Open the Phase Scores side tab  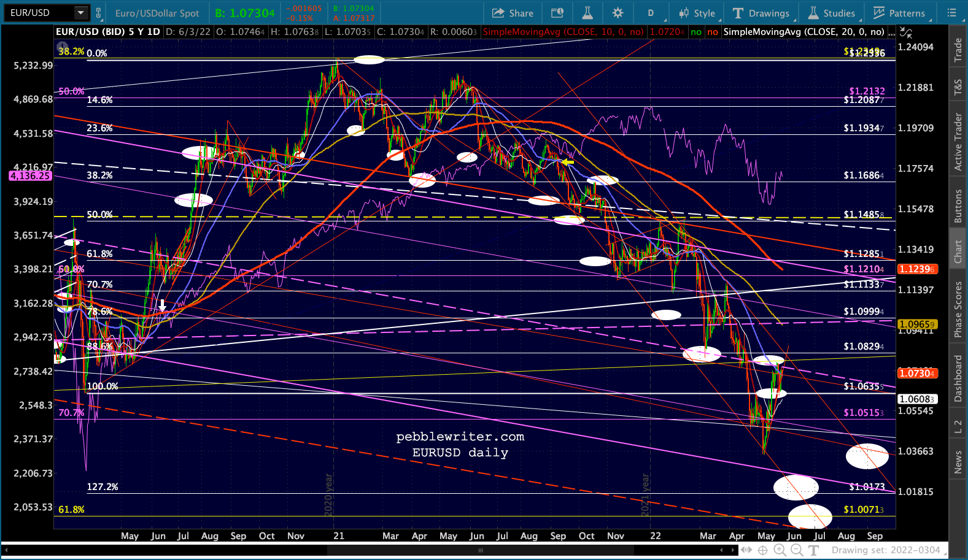click(958, 310)
